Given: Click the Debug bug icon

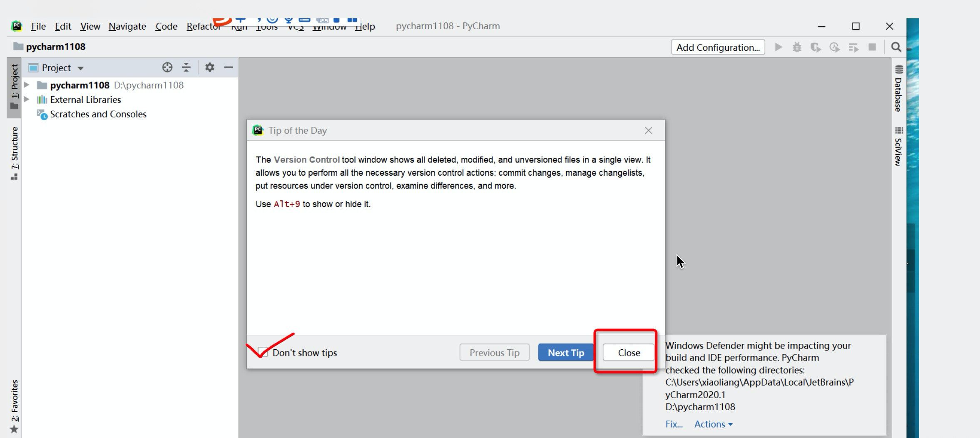Looking at the screenshot, I should coord(797,47).
